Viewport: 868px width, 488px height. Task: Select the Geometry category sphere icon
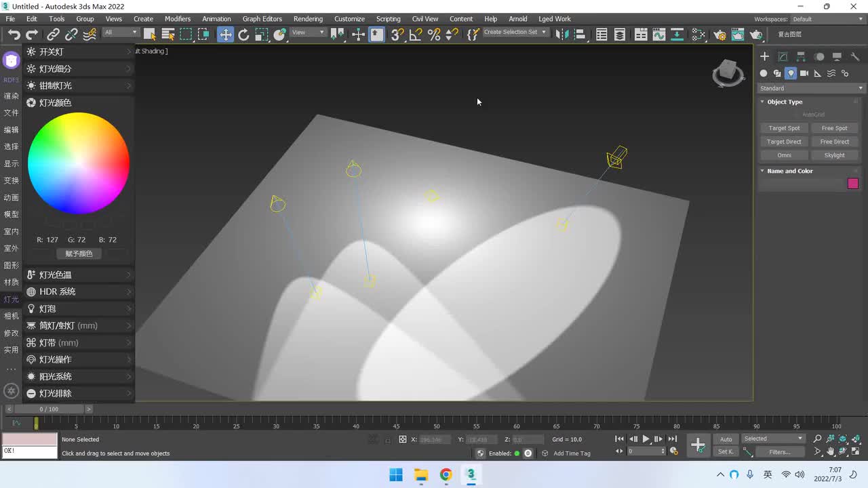point(764,73)
